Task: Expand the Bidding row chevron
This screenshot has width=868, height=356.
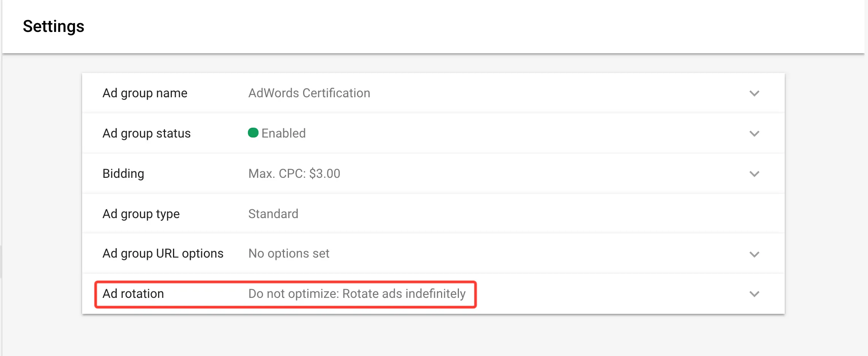Action: click(754, 174)
